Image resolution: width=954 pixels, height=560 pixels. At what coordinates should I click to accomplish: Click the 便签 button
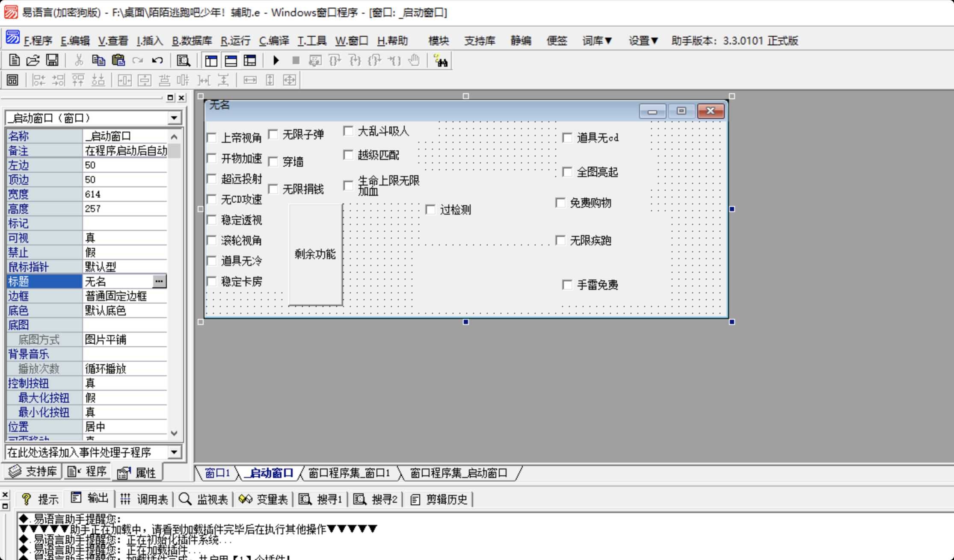point(557,41)
